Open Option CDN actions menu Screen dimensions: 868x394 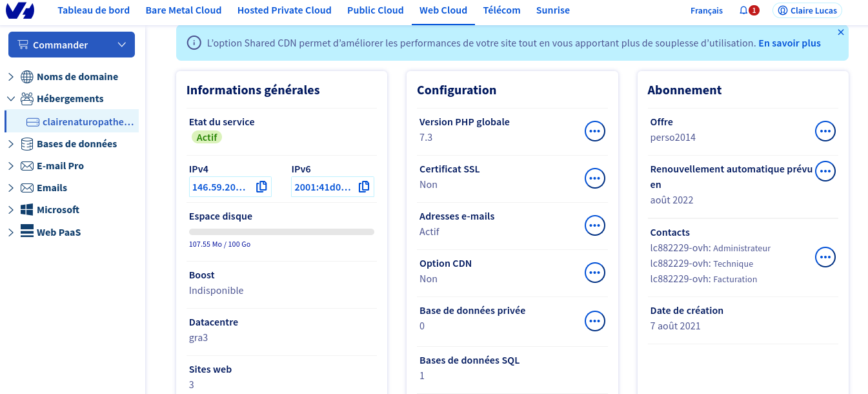(594, 273)
